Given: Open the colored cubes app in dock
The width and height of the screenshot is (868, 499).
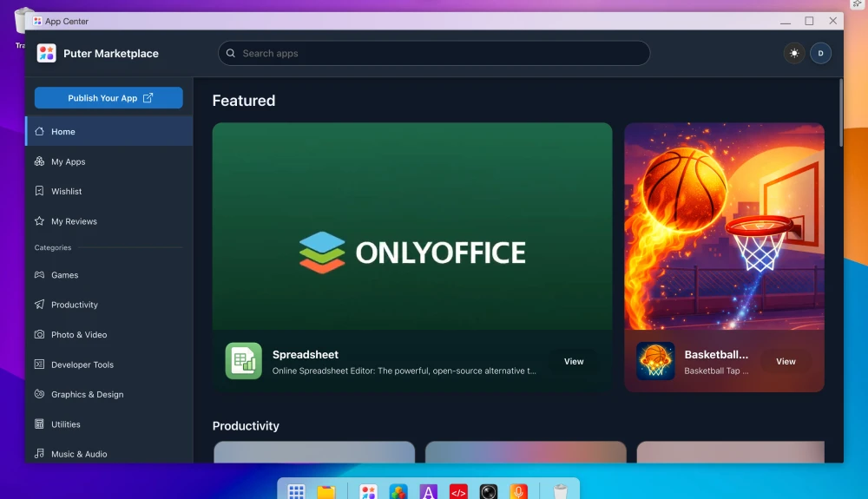Looking at the screenshot, I should coord(398,491).
